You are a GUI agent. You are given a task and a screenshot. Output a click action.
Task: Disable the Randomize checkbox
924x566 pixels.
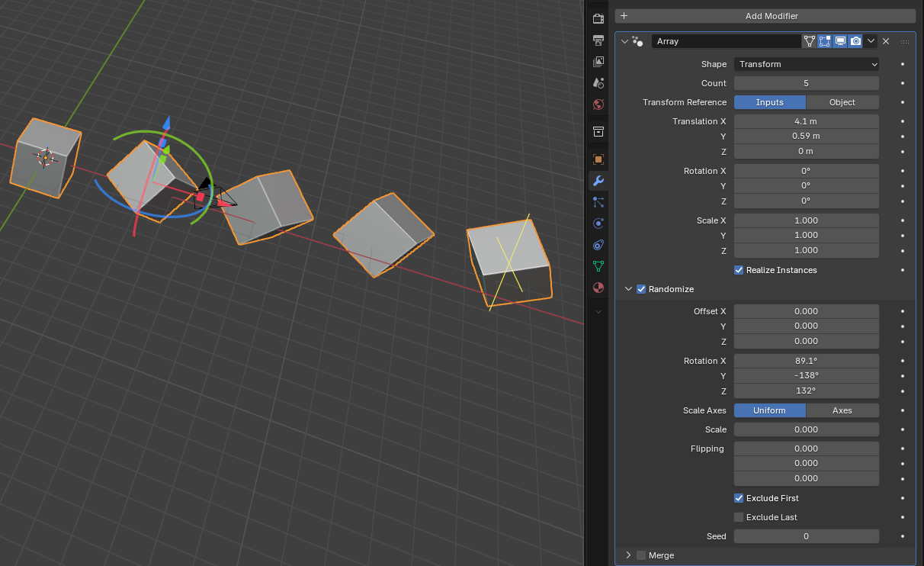(x=641, y=289)
